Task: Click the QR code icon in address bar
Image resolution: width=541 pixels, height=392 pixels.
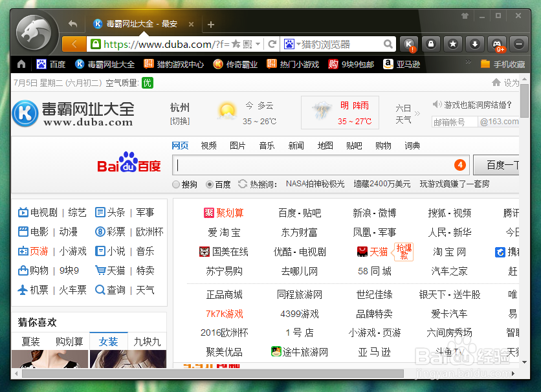Action: point(247,44)
